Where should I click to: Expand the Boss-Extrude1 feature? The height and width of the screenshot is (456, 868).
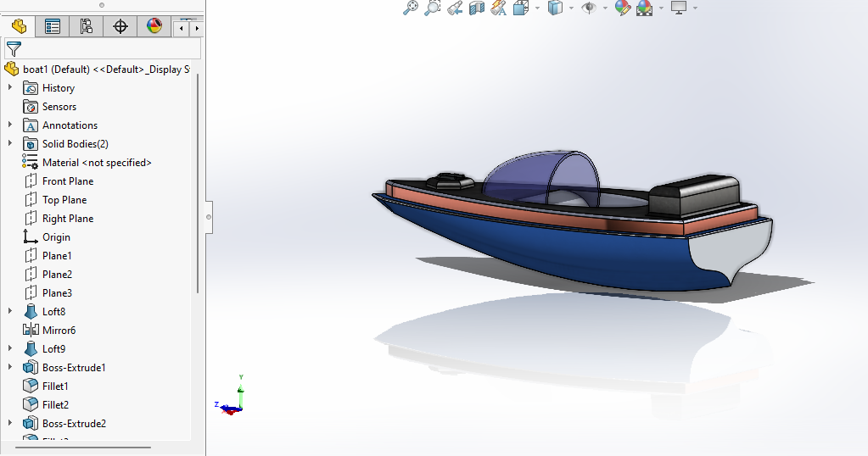(10, 367)
